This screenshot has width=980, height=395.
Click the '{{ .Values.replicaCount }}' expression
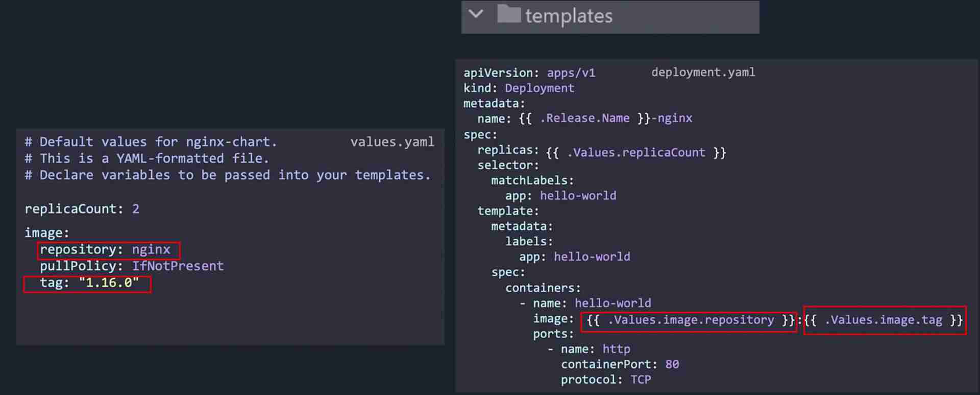(x=636, y=152)
